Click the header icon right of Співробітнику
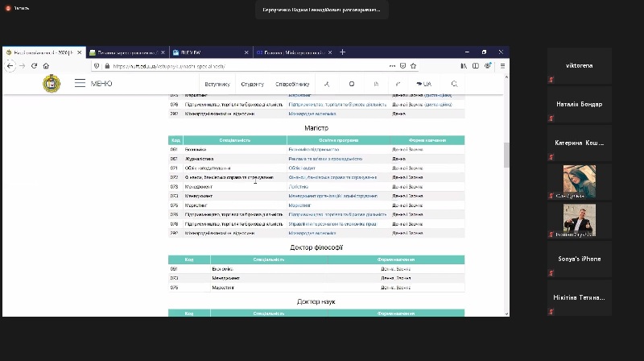This screenshot has height=361, width=644. point(327,84)
